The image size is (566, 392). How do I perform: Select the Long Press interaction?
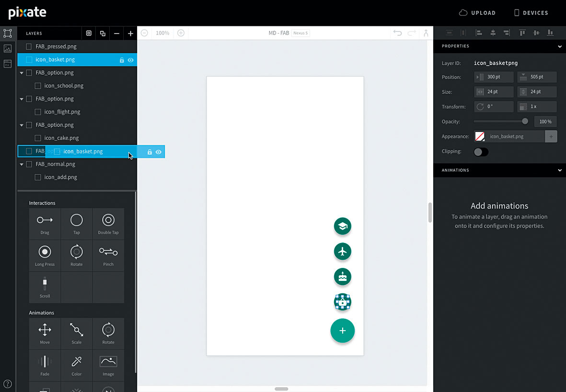coord(45,255)
